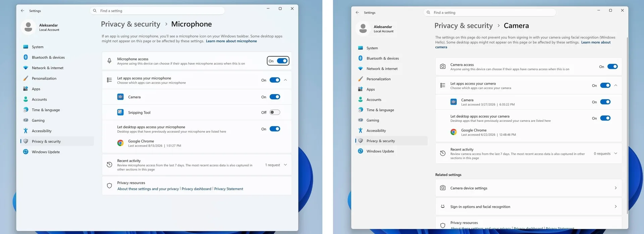Image resolution: width=644 pixels, height=234 pixels.
Task: Click Bluetooth icon in Microphone window sidebar
Action: (25, 57)
